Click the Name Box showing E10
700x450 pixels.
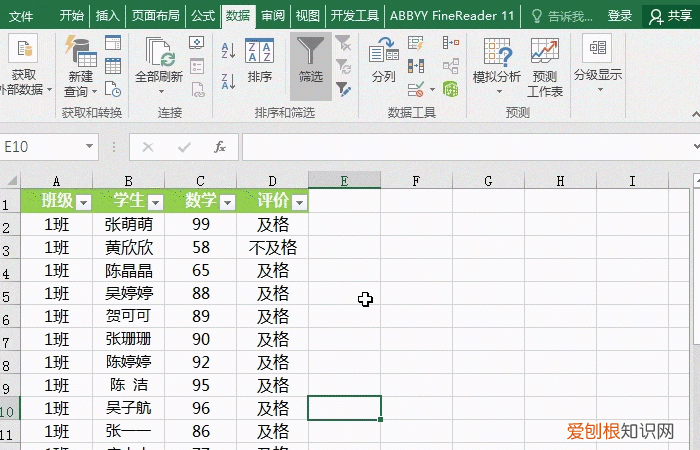point(43,146)
